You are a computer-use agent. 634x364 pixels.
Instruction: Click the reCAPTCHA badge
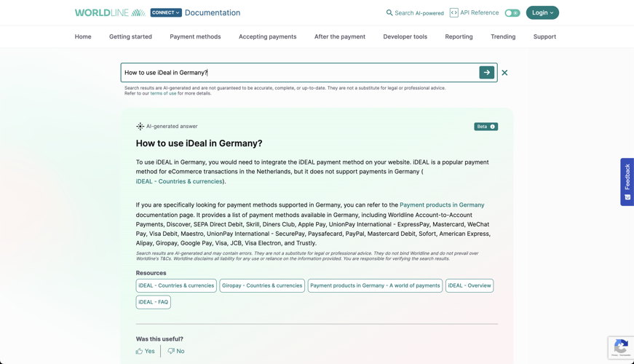621,347
